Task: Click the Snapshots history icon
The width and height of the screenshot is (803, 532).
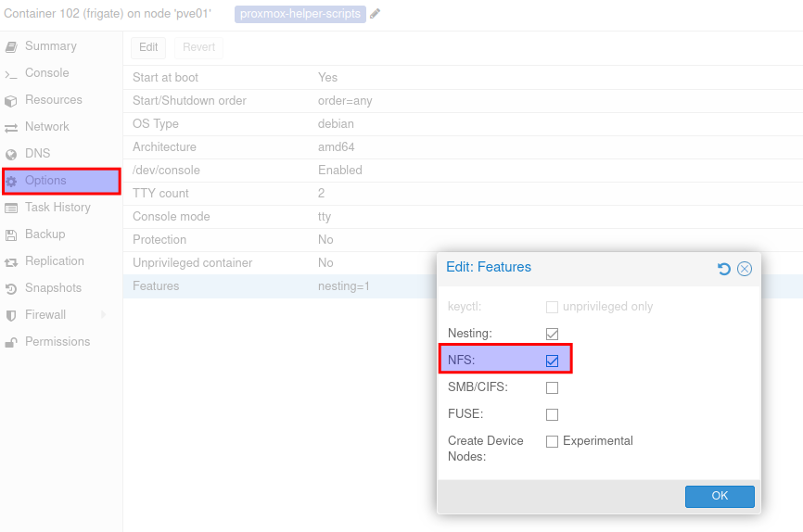Action: [11, 288]
